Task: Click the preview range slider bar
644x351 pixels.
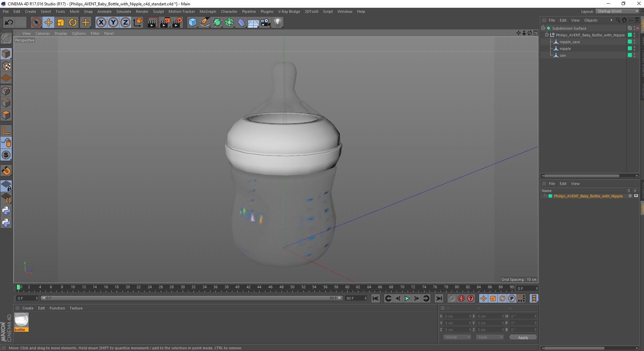Action: tap(192, 298)
